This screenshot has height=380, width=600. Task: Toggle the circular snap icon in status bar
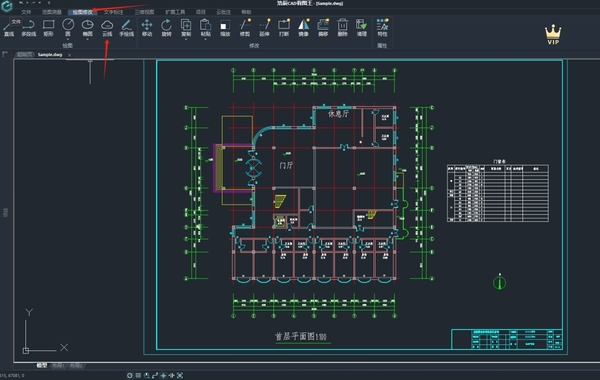[x=130, y=375]
